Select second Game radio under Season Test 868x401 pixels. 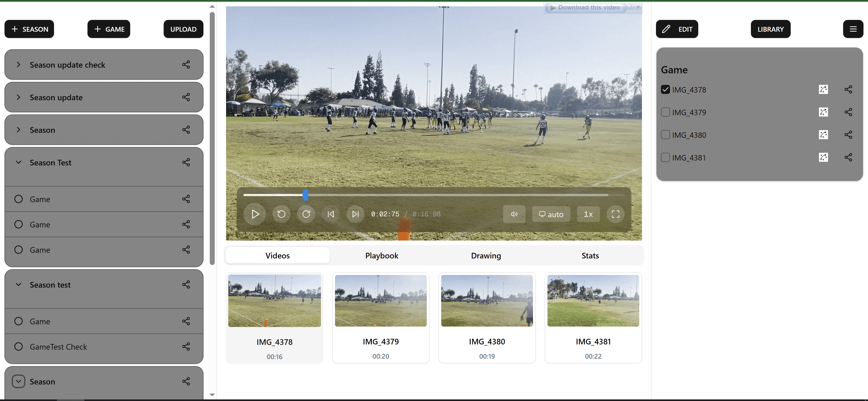point(19,224)
